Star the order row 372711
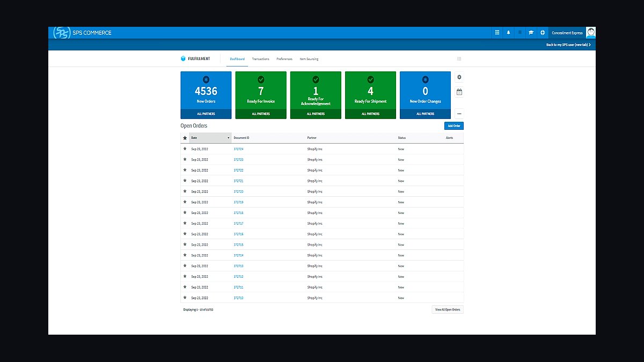Screen dimensions: 644x362 click(x=185, y=287)
